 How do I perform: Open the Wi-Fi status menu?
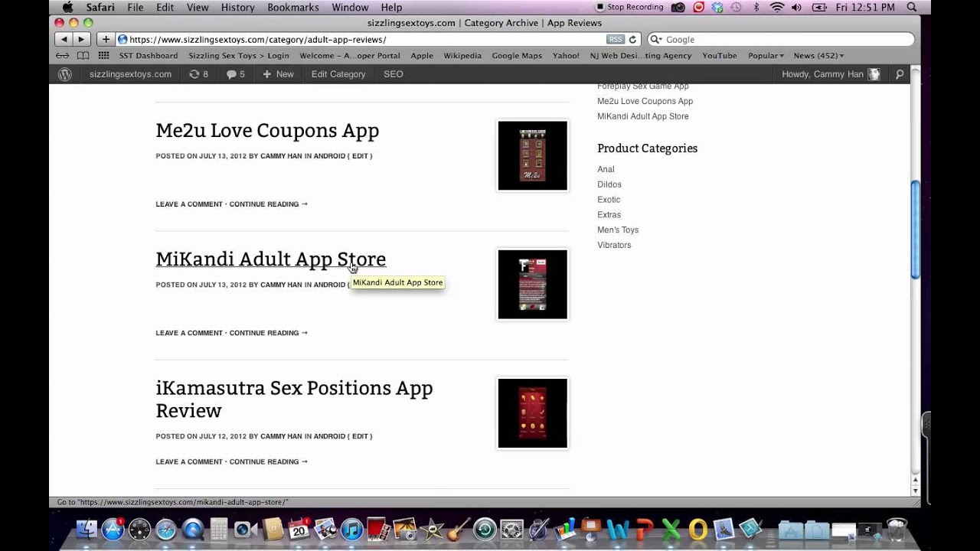(777, 7)
